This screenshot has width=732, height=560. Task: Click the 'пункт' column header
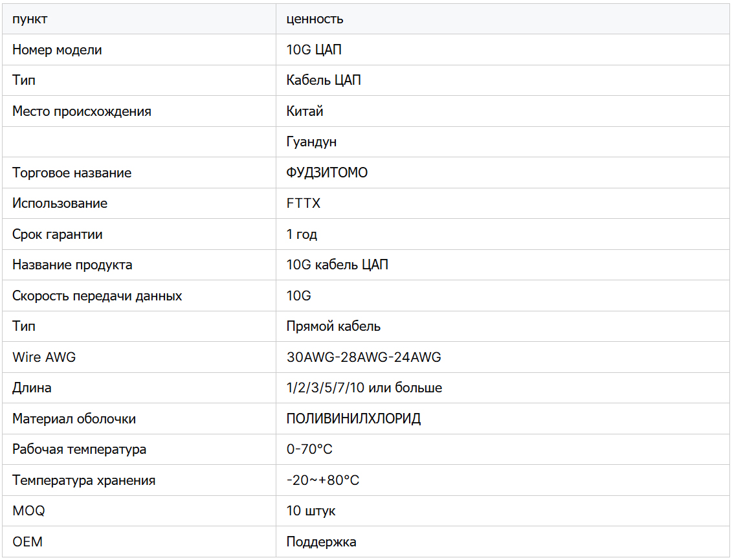click(30, 19)
